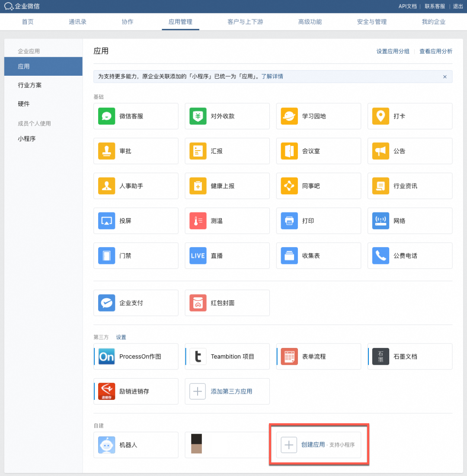Open 设置应用分组 link
467x476 pixels.
pyautogui.click(x=393, y=51)
